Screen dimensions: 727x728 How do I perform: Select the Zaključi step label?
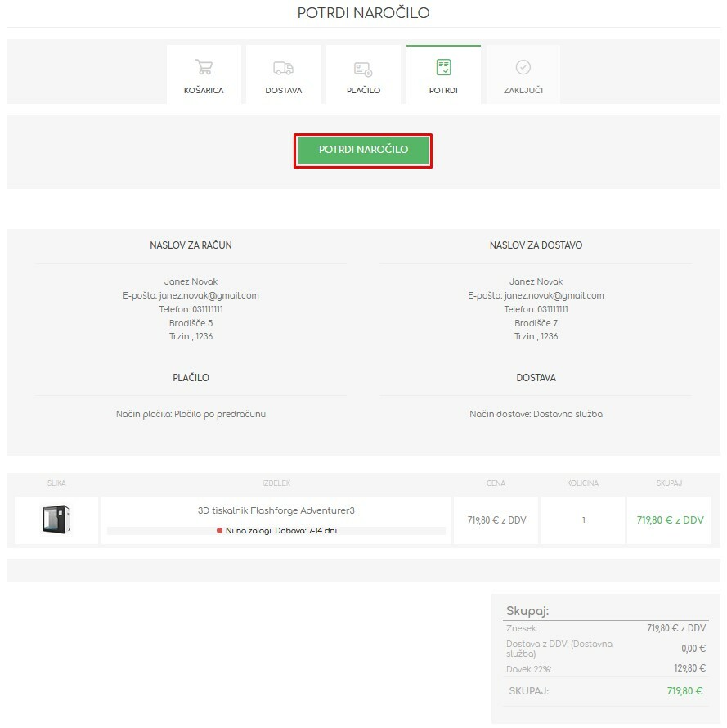[x=523, y=90]
